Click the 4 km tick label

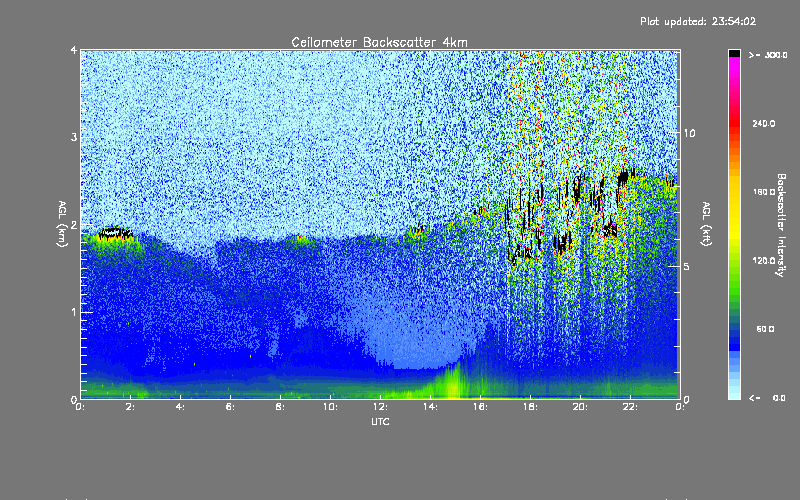[74, 50]
